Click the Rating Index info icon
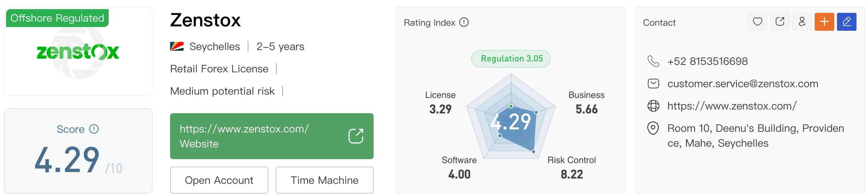 (464, 22)
